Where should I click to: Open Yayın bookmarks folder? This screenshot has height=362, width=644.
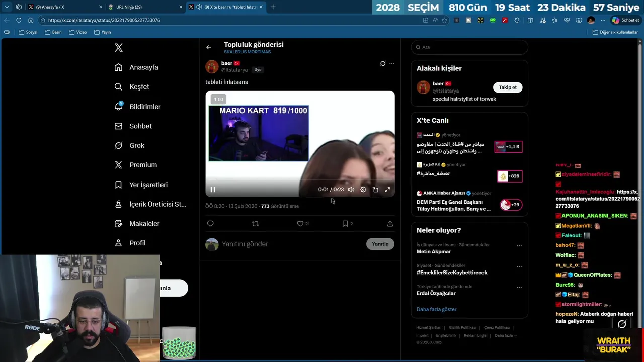point(103,32)
